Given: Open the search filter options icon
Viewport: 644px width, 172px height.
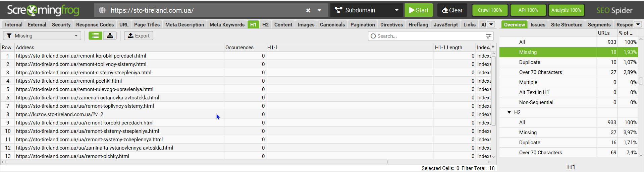Looking at the screenshot, I should [488, 36].
